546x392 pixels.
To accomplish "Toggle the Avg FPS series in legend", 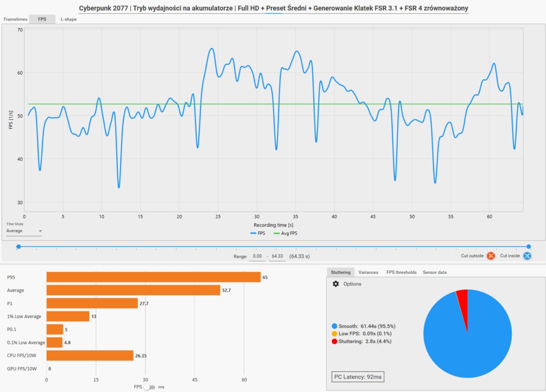I will click(286, 233).
